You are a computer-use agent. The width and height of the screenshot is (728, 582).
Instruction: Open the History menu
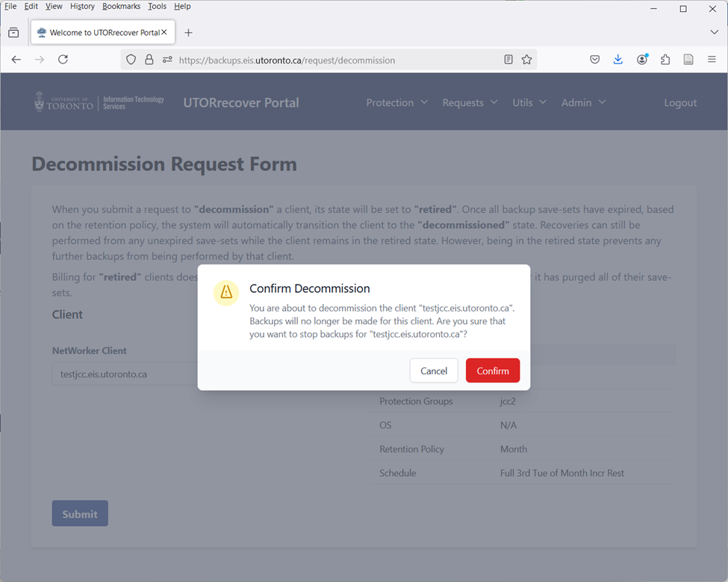(82, 6)
